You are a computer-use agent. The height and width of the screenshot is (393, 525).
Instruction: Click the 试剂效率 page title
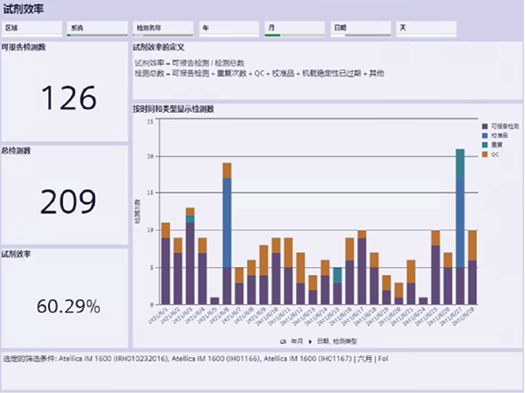tap(23, 9)
